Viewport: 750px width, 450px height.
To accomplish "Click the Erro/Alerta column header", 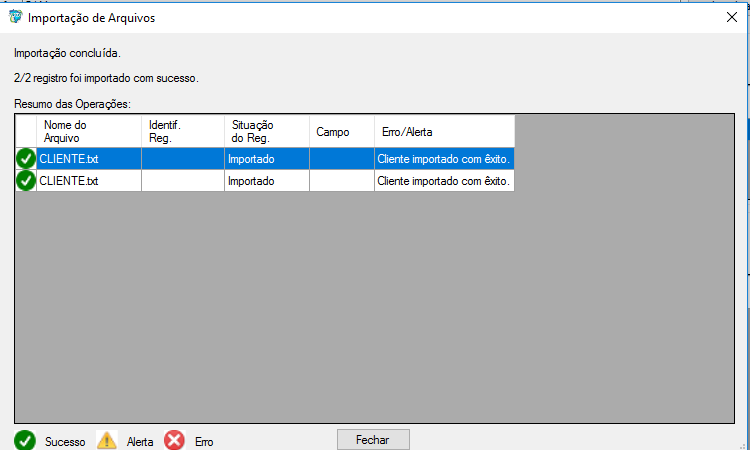I will pyautogui.click(x=445, y=132).
